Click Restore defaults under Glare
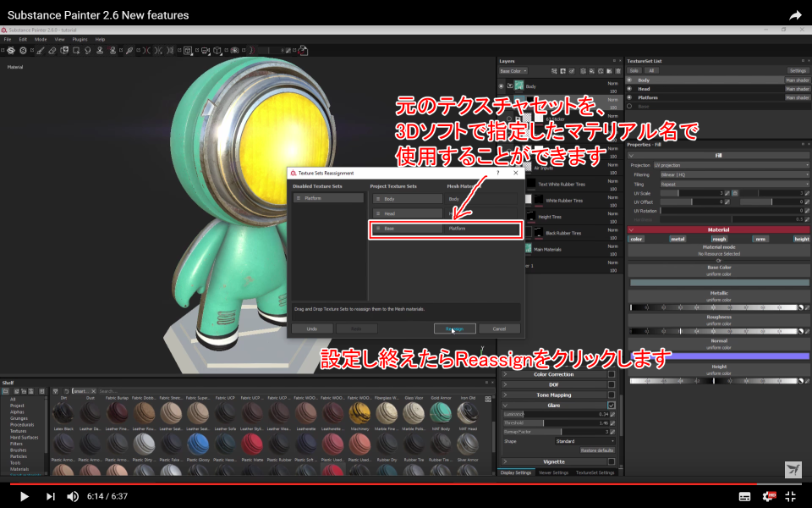The height and width of the screenshot is (508, 812). coord(597,450)
